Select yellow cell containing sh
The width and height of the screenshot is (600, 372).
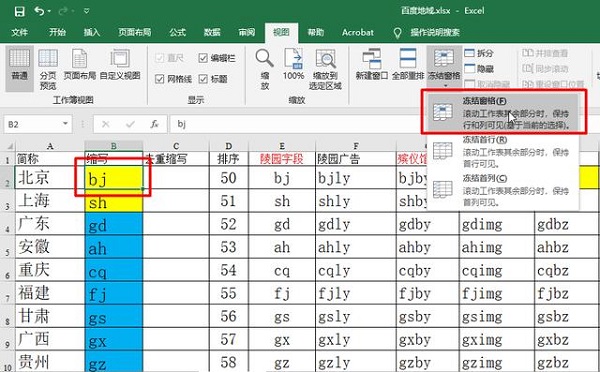[114, 201]
